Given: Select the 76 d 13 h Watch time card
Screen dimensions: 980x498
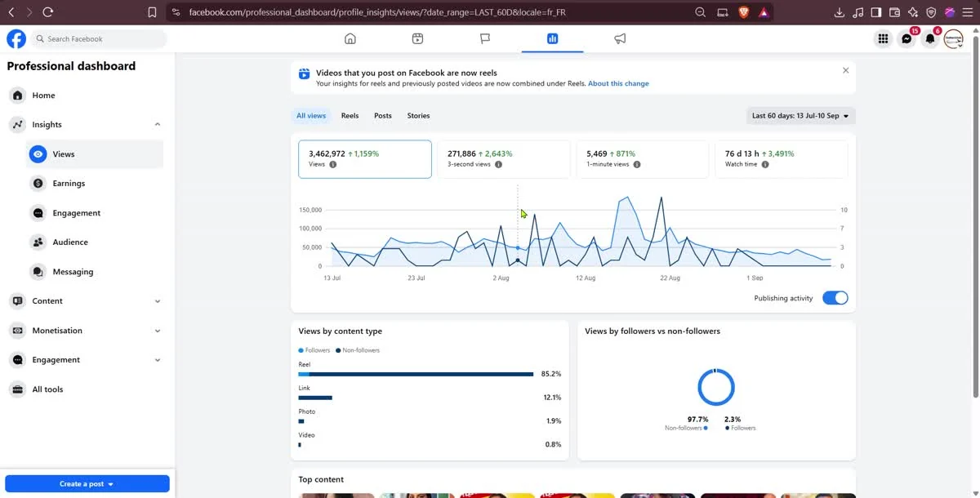Looking at the screenshot, I should coord(782,159).
